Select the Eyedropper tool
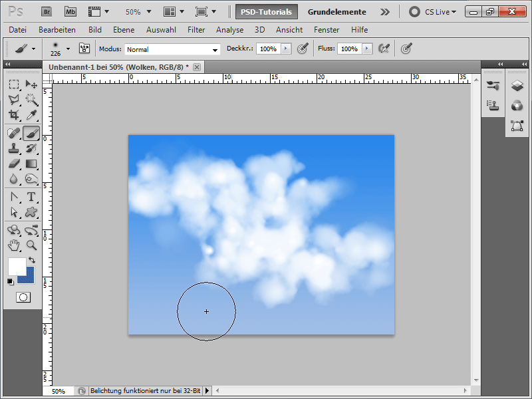 (x=31, y=114)
